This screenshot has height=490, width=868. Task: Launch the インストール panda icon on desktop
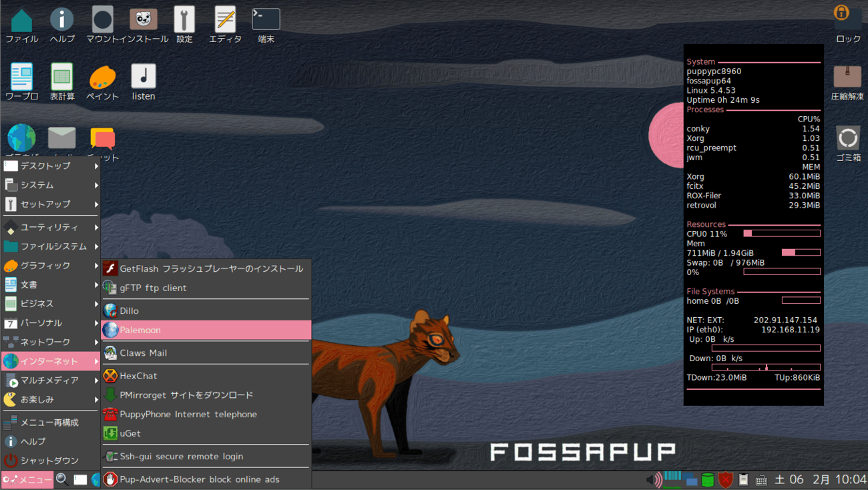[144, 19]
